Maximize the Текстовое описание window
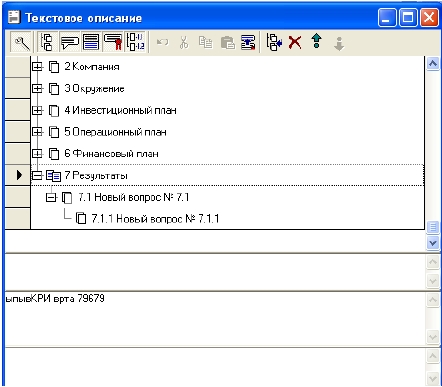The height and width of the screenshot is (387, 442). point(408,17)
